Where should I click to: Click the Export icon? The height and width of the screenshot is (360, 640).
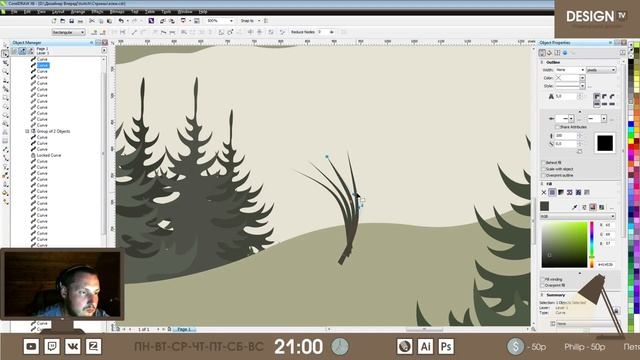tap(171, 21)
